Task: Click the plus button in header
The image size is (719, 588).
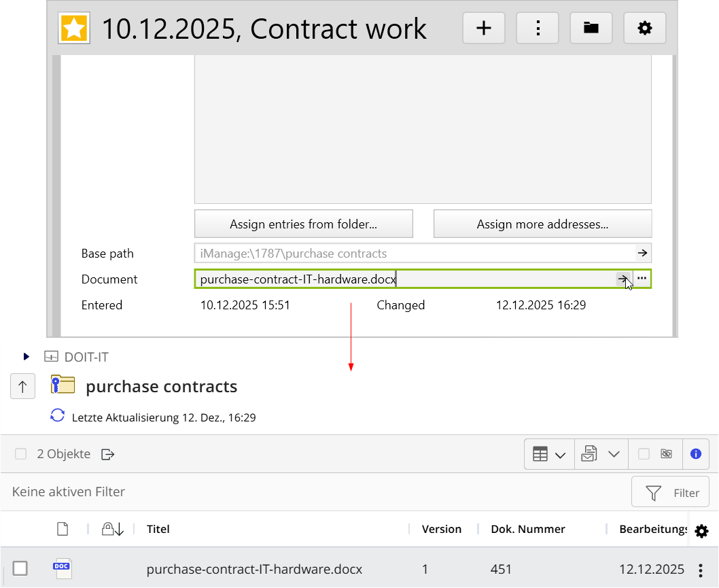Action: (x=483, y=28)
